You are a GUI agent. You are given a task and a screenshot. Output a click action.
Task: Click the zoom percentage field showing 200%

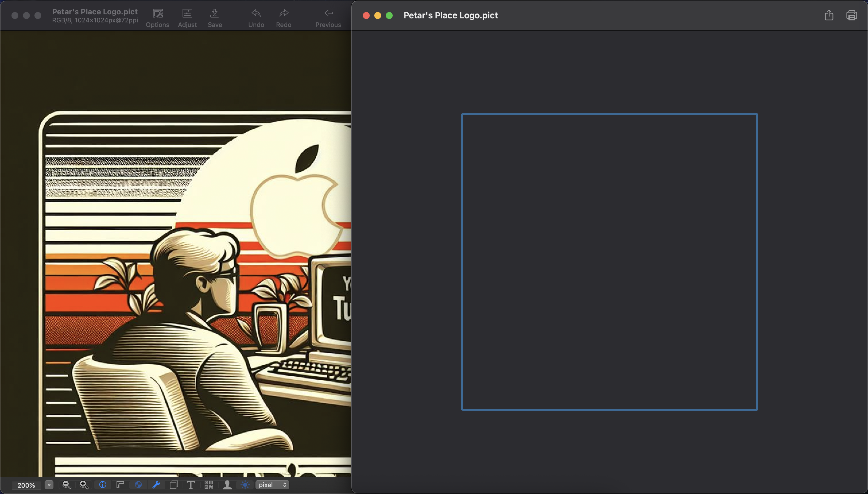pos(26,485)
